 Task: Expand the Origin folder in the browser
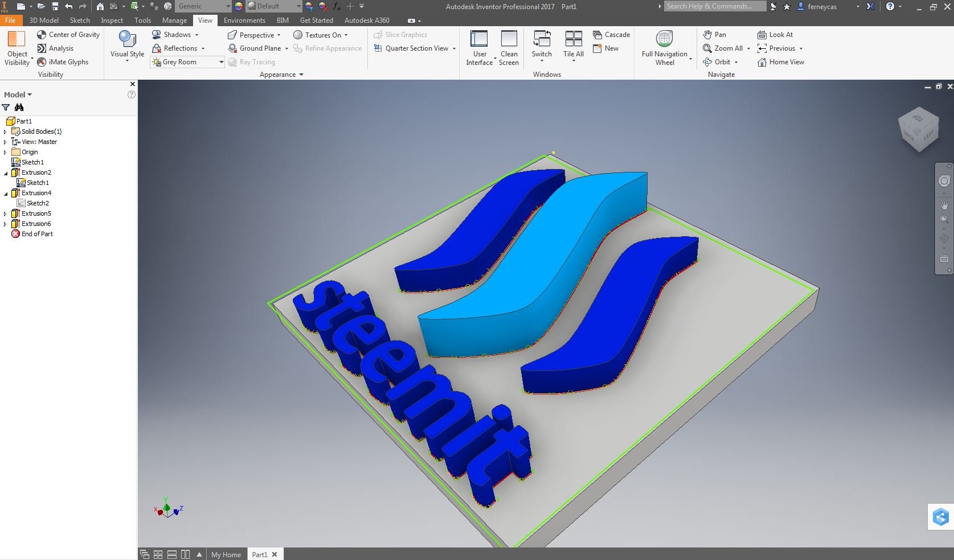(5, 152)
